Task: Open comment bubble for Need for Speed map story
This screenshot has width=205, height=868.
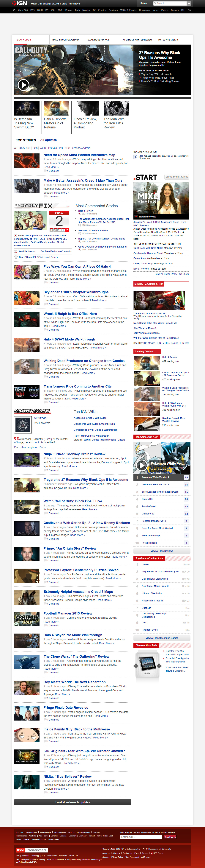Action: click(45, 171)
